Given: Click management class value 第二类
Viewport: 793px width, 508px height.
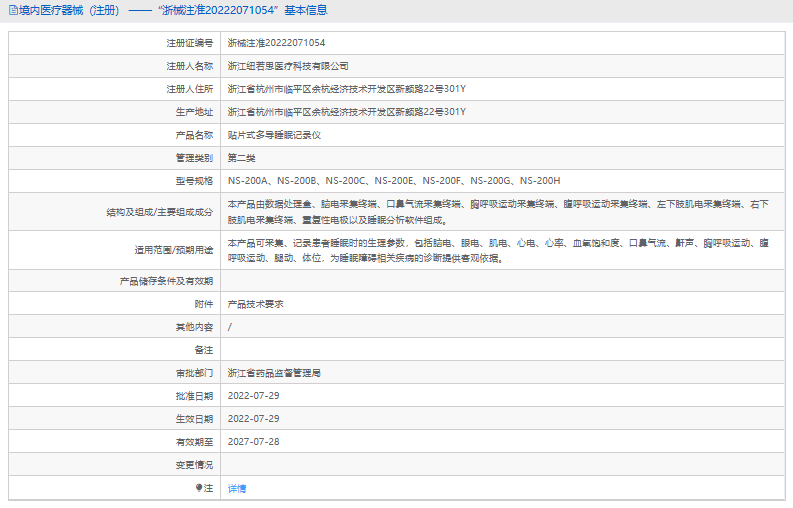Looking at the screenshot, I should pyautogui.click(x=241, y=158).
